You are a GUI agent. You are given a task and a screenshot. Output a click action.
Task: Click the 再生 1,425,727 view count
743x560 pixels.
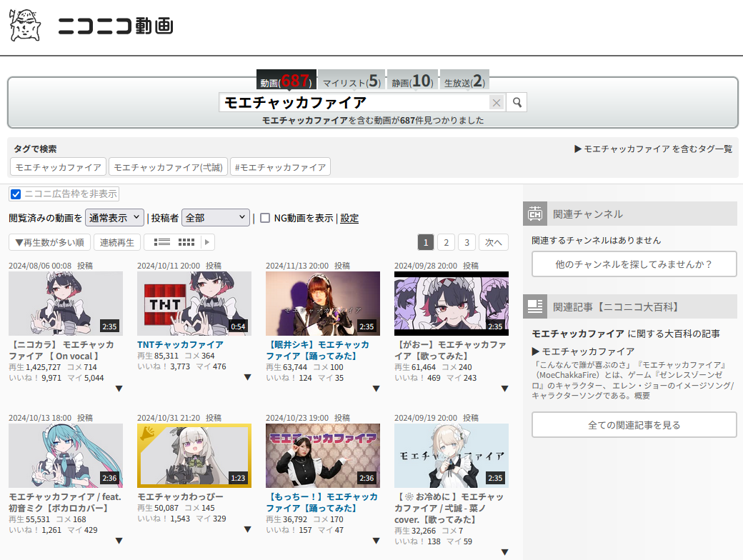[x=34, y=367]
